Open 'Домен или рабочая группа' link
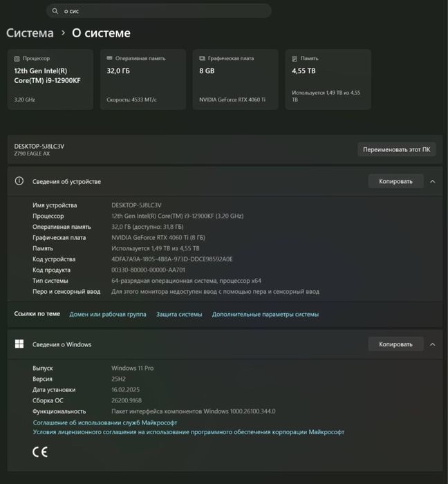Screen dimensions: 448x484 coord(108,314)
